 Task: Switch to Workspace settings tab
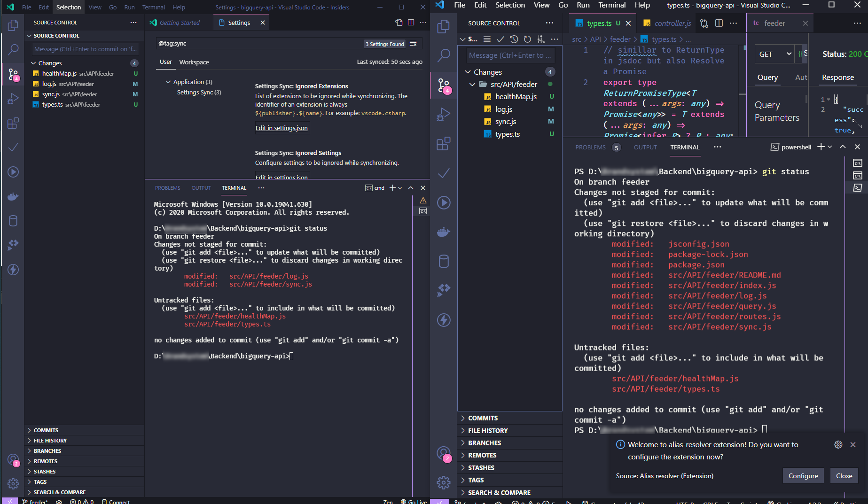point(194,62)
